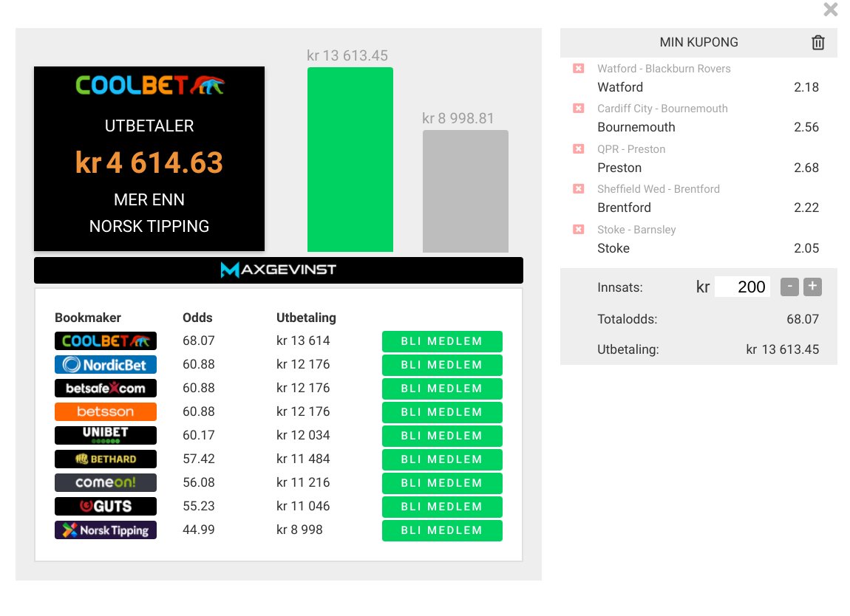This screenshot has height=616, width=850.
Task: Join betsafe via Bli Medlem button
Action: click(x=442, y=389)
